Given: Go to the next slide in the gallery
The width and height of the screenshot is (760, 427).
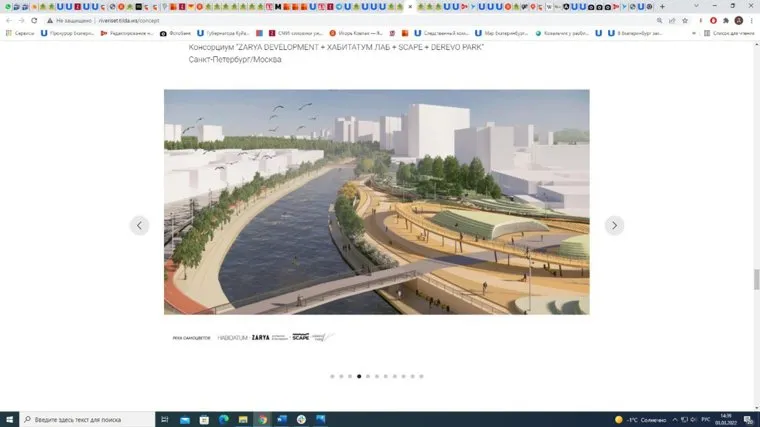Looking at the screenshot, I should [614, 225].
